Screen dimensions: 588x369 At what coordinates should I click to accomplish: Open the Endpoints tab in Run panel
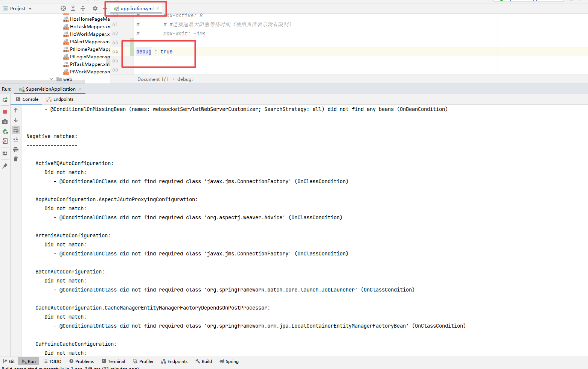coord(60,99)
